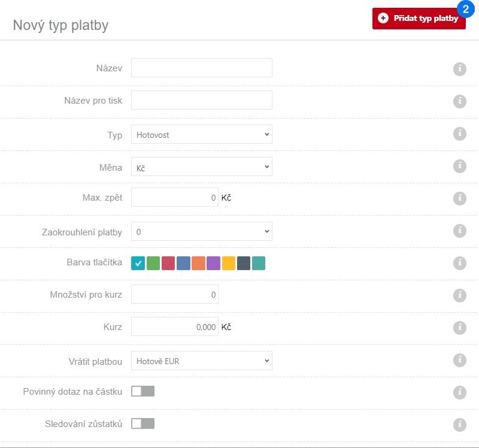Focus the Množství pro kurz input
479x448 pixels.
click(x=174, y=294)
